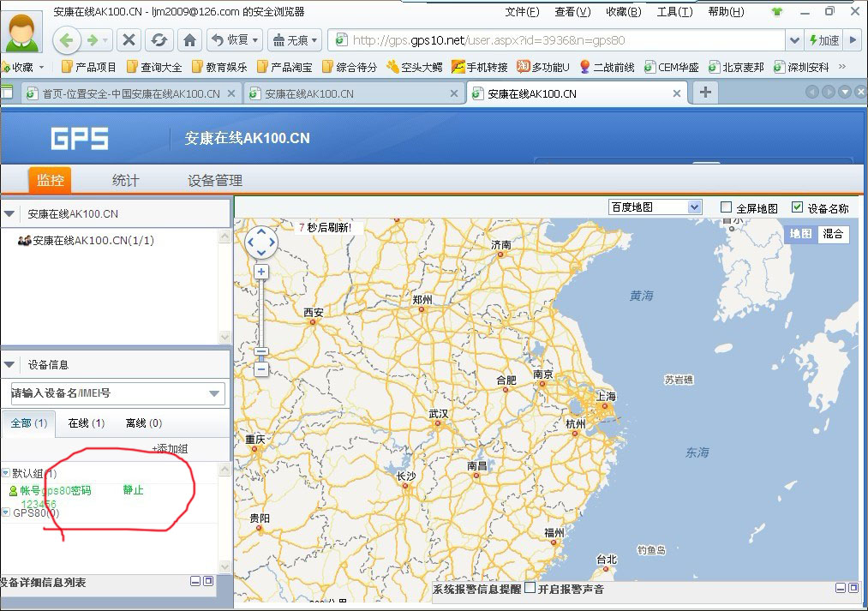The width and height of the screenshot is (868, 611).
Task: Open the 恢复 restore button
Action: tap(235, 39)
